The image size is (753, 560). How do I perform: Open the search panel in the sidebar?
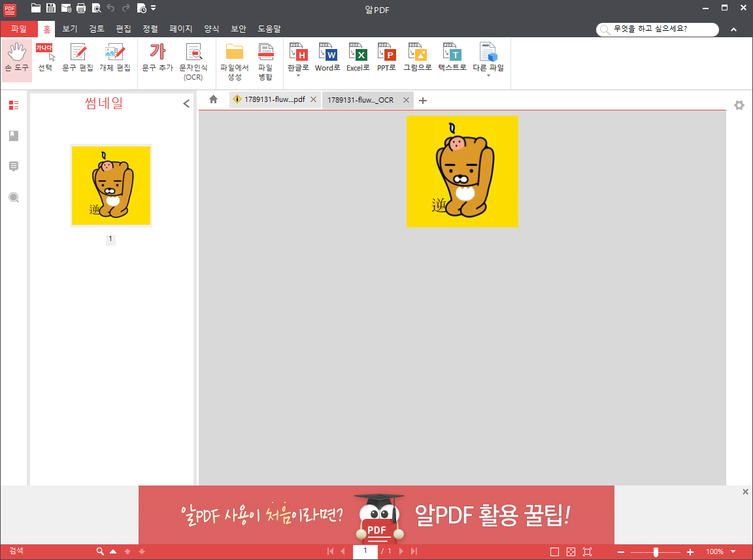tap(14, 197)
